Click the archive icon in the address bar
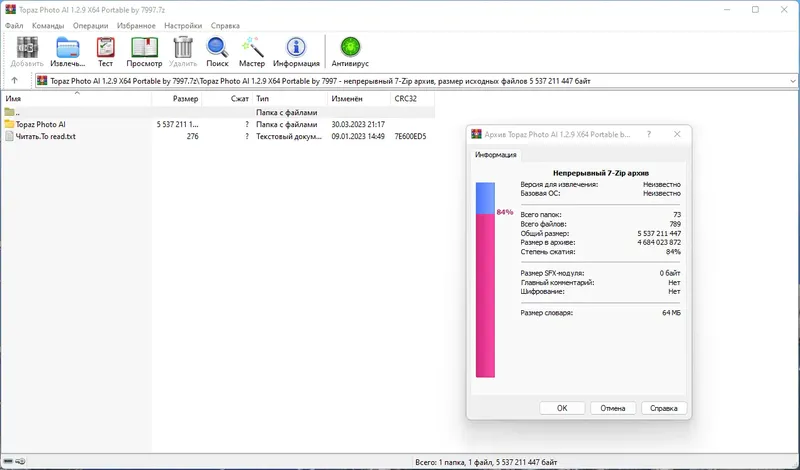The height and width of the screenshot is (470, 800). point(42,81)
